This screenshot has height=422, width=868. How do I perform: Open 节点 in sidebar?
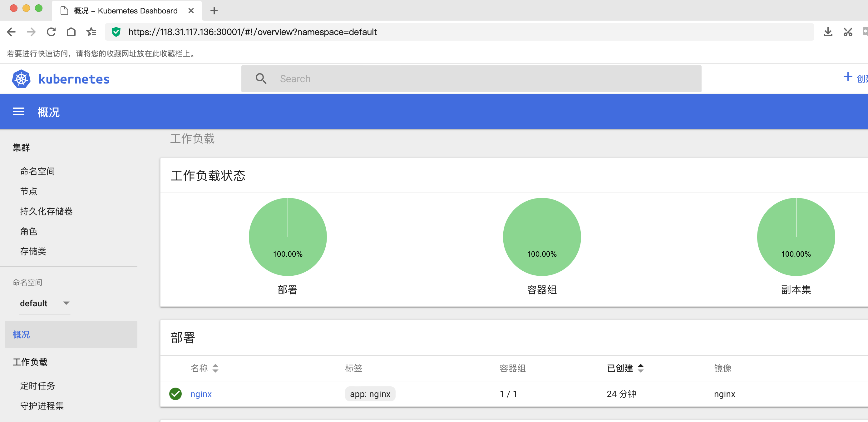tap(29, 191)
